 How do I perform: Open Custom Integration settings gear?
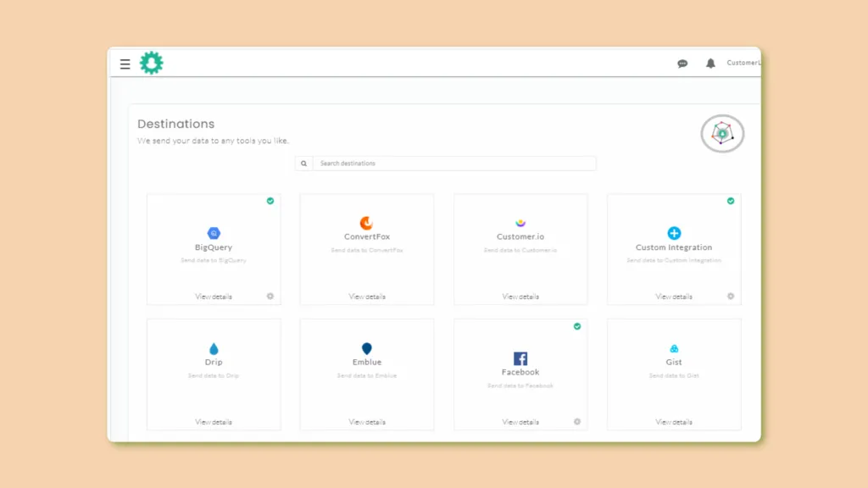[x=731, y=297]
